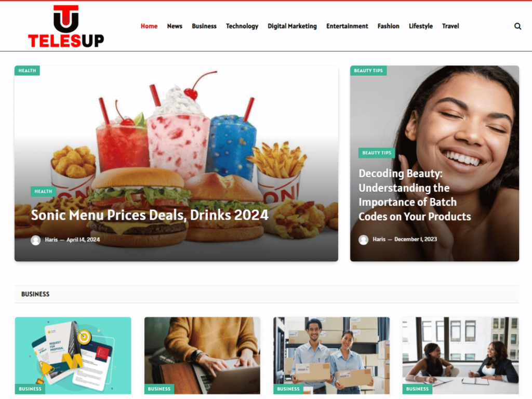
Task: Click Haris avatar on Sonic Menu post
Action: point(36,240)
